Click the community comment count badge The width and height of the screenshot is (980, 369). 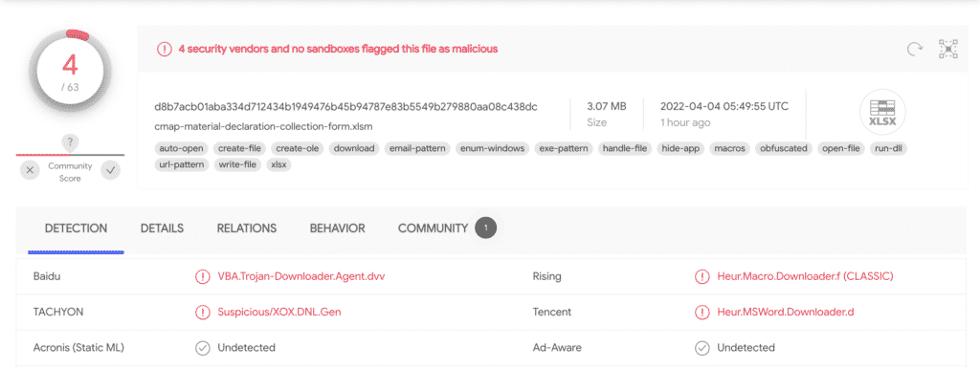tap(485, 228)
